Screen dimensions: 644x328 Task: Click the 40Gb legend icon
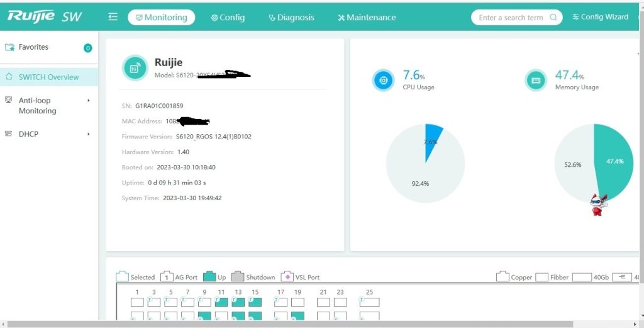pos(582,277)
